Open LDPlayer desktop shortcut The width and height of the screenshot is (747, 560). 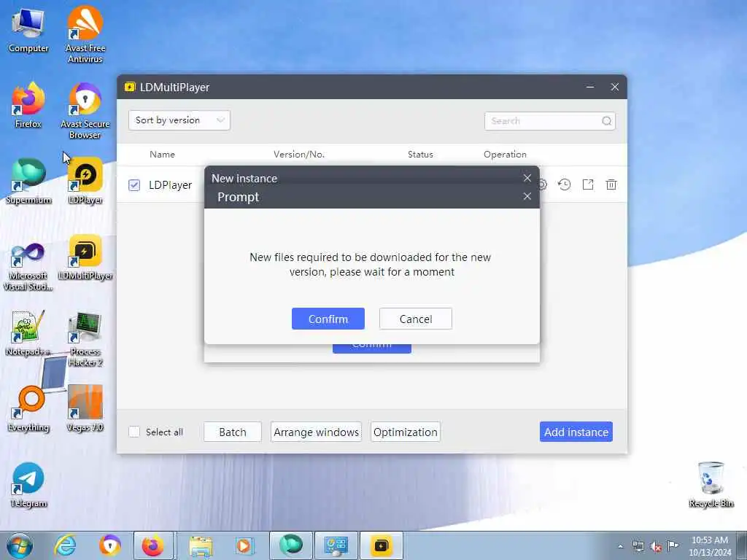pos(85,181)
